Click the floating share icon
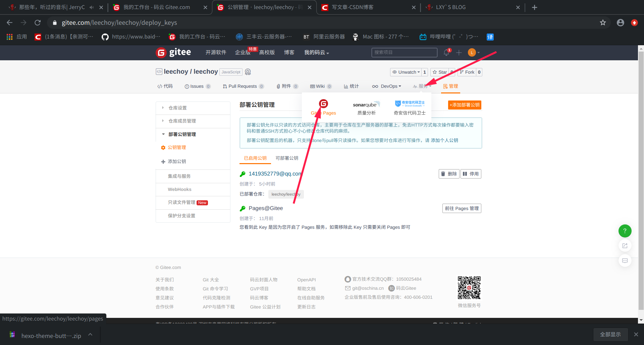 [625, 246]
